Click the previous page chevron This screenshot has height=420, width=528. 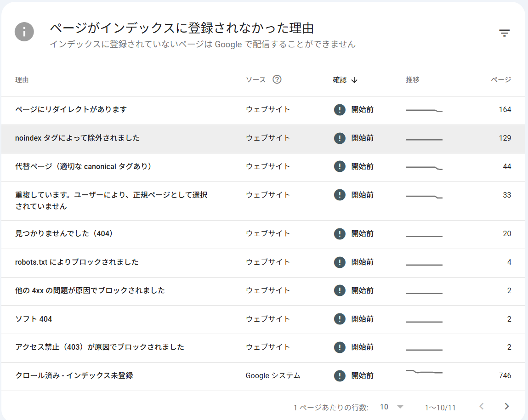click(481, 406)
